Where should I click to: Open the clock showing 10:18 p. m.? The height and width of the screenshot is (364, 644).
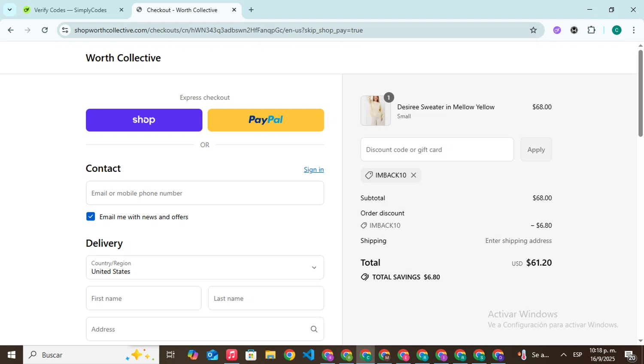(x=602, y=355)
